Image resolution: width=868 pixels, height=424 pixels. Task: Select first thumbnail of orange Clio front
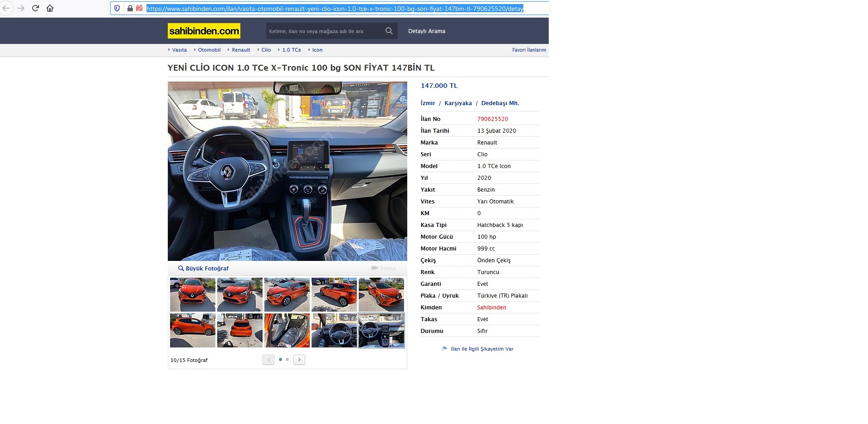pos(193,294)
